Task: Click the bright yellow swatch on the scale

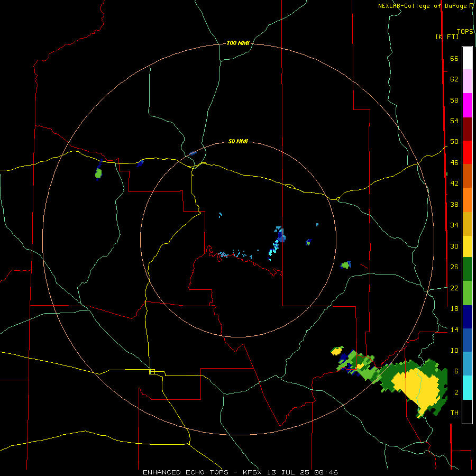Action: pyautogui.click(x=467, y=246)
